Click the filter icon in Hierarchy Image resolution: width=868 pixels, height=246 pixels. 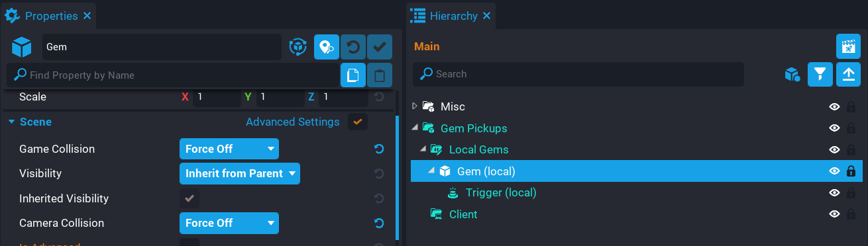coord(820,74)
